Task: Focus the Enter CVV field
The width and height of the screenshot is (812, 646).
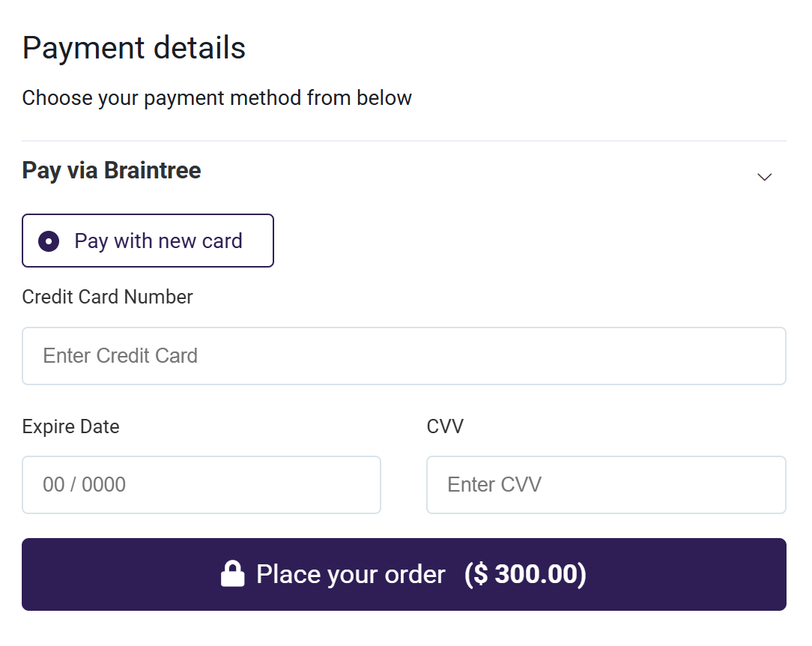Action: coord(607,485)
